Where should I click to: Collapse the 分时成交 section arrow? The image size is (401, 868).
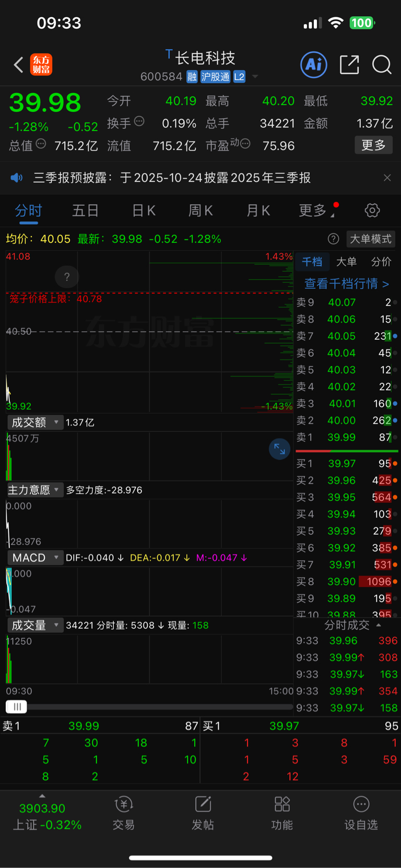[379, 625]
